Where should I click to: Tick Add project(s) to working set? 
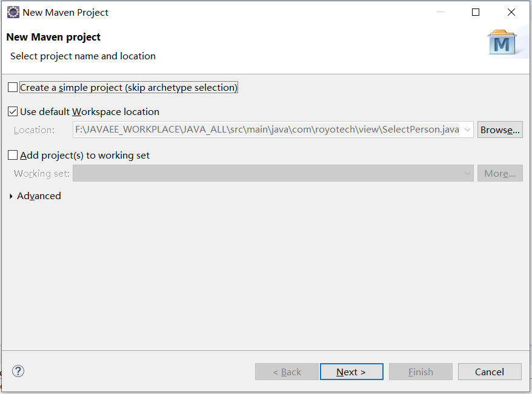(x=13, y=155)
